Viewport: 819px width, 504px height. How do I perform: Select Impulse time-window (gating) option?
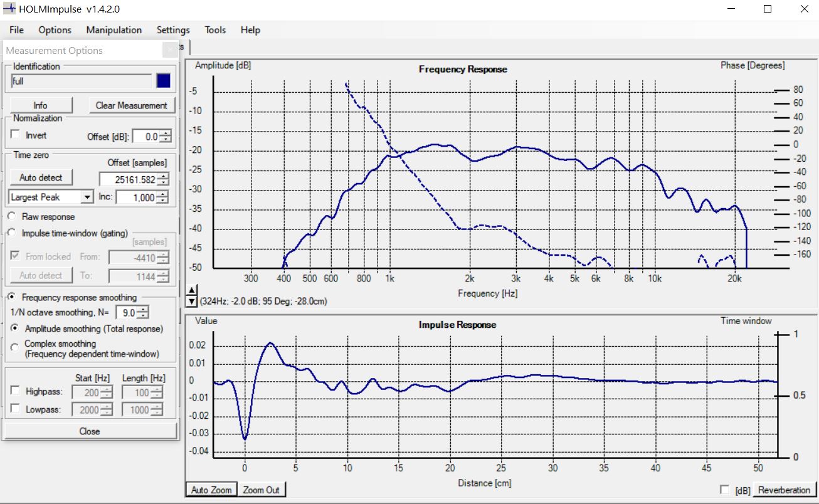[x=11, y=233]
